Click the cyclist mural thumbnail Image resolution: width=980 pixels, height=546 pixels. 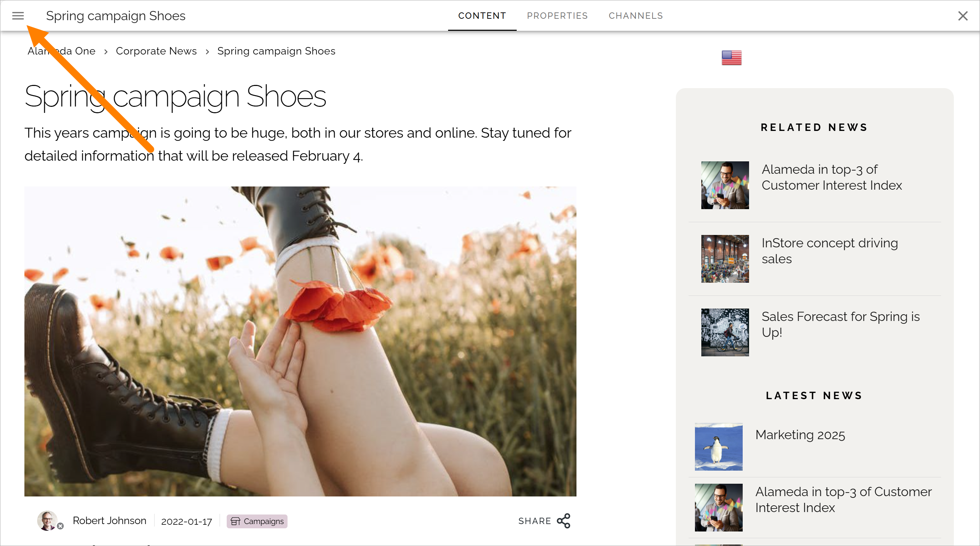tap(725, 332)
